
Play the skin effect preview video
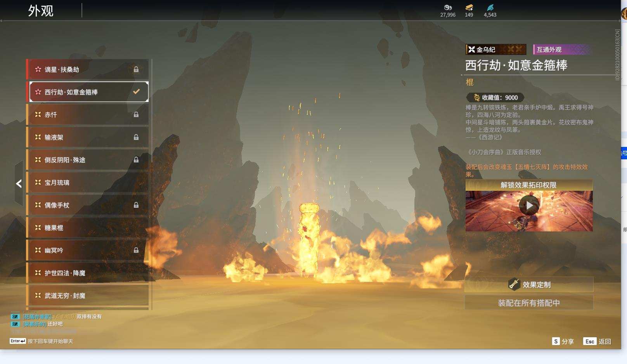pyautogui.click(x=529, y=206)
